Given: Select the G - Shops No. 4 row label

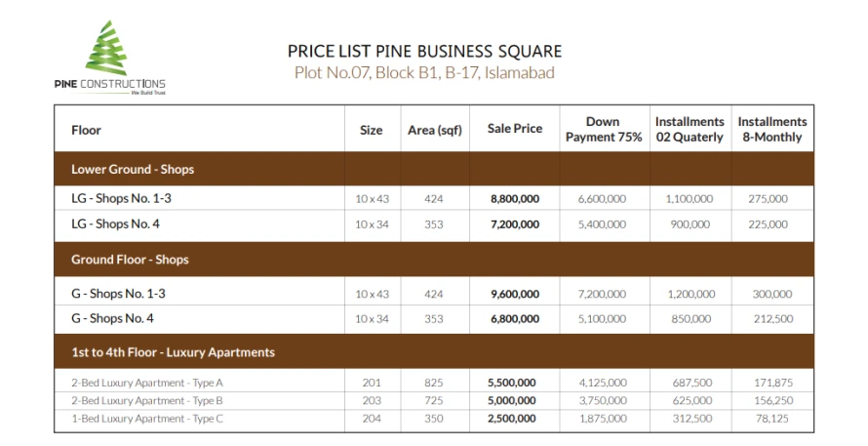Looking at the screenshot, I should coord(112,318).
